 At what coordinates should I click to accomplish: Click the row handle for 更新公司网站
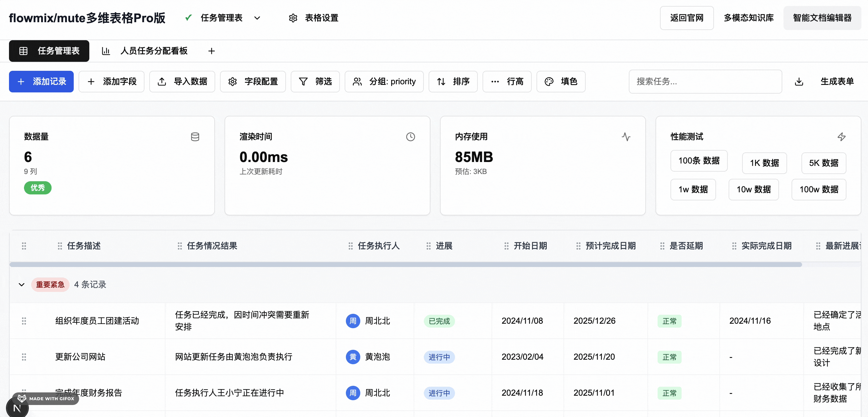(x=24, y=357)
